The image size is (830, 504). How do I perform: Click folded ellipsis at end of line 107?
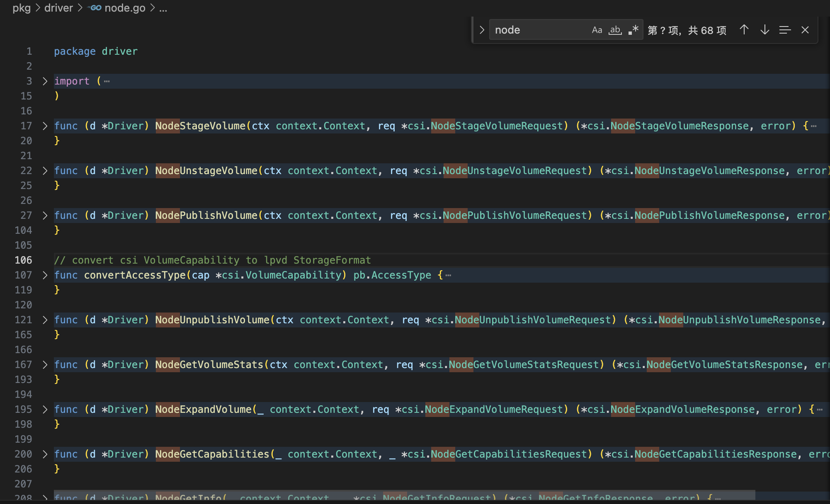[x=448, y=275]
